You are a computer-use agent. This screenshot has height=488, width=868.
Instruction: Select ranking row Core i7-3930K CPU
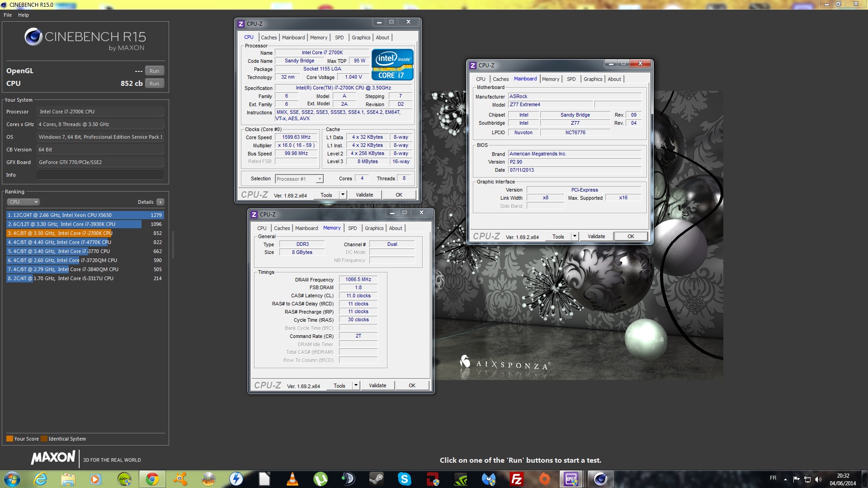click(85, 224)
